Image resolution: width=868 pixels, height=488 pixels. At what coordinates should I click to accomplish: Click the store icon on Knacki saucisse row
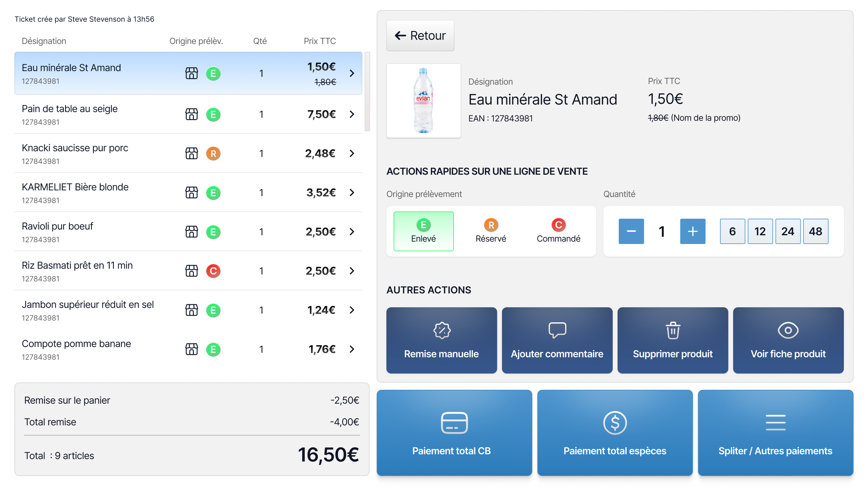[191, 153]
